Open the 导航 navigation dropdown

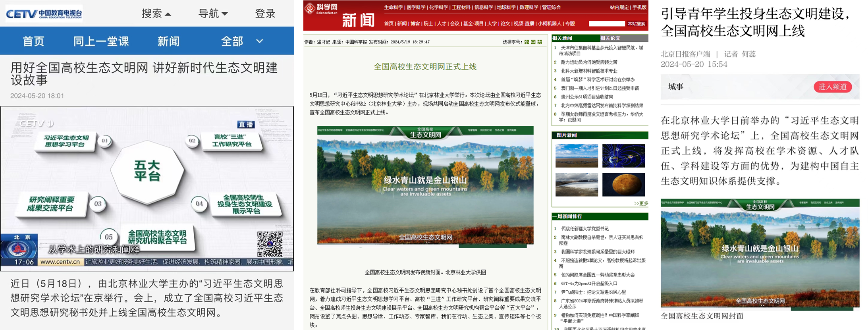point(213,14)
